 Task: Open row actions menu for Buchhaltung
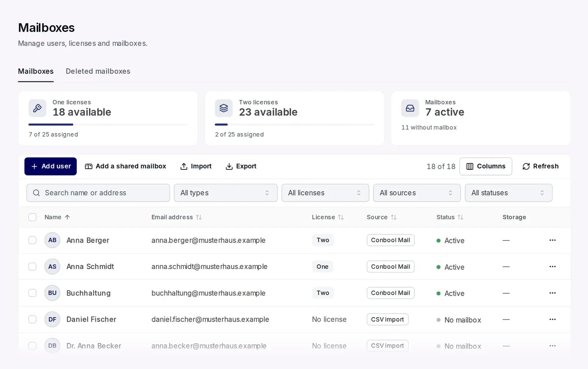pos(552,293)
